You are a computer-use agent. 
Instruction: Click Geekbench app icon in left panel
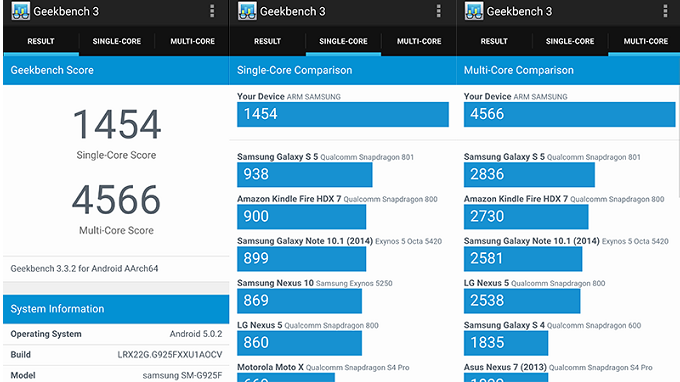(20, 11)
